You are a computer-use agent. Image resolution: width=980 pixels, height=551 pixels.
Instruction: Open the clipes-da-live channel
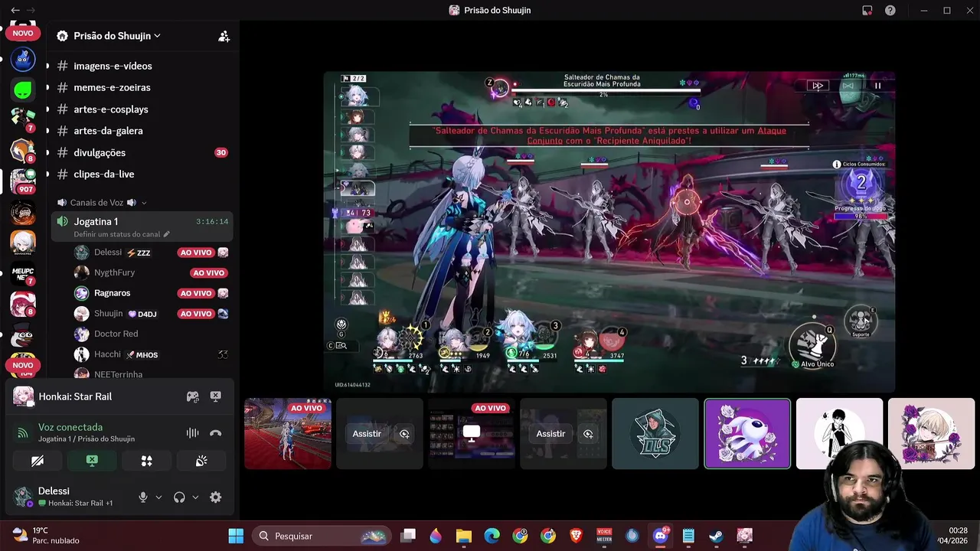click(x=103, y=174)
